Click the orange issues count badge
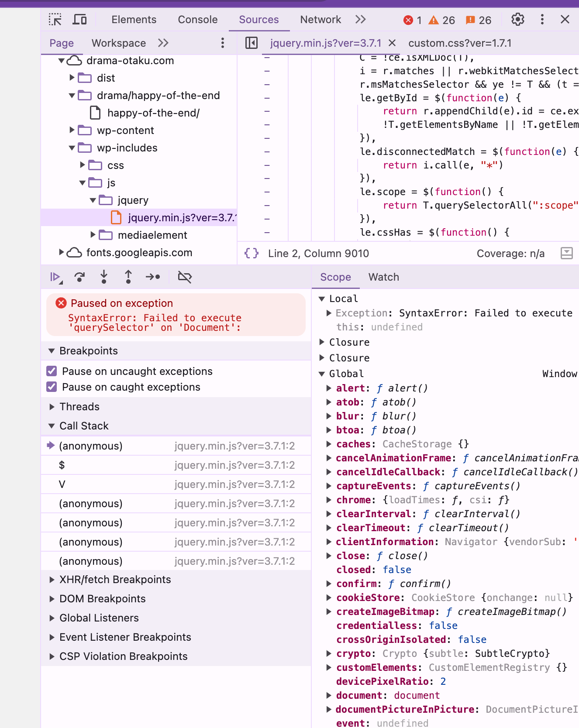Viewport: 579px width, 728px height. tap(479, 20)
